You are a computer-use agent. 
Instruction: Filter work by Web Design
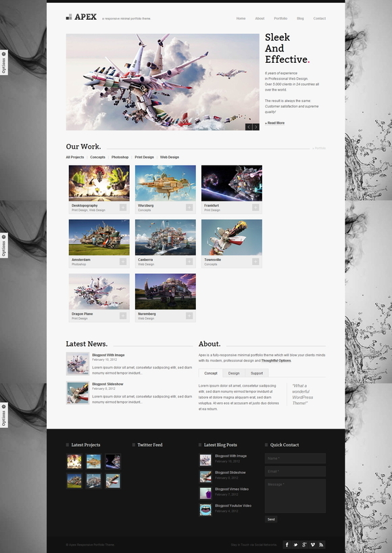[x=170, y=158]
